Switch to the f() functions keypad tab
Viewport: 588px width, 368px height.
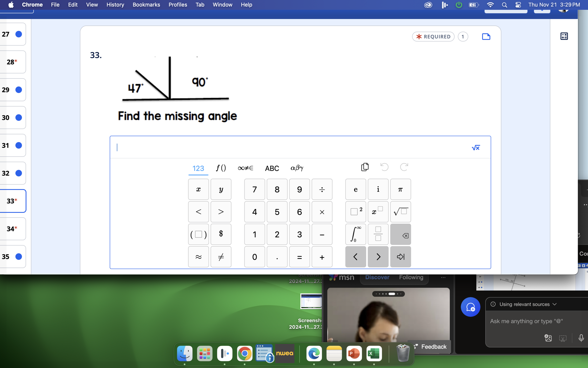[221, 168]
